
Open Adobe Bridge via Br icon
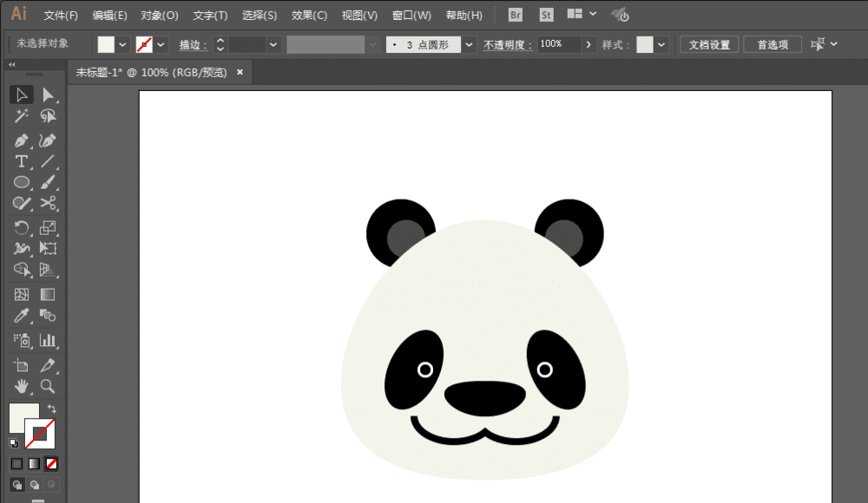(x=516, y=15)
